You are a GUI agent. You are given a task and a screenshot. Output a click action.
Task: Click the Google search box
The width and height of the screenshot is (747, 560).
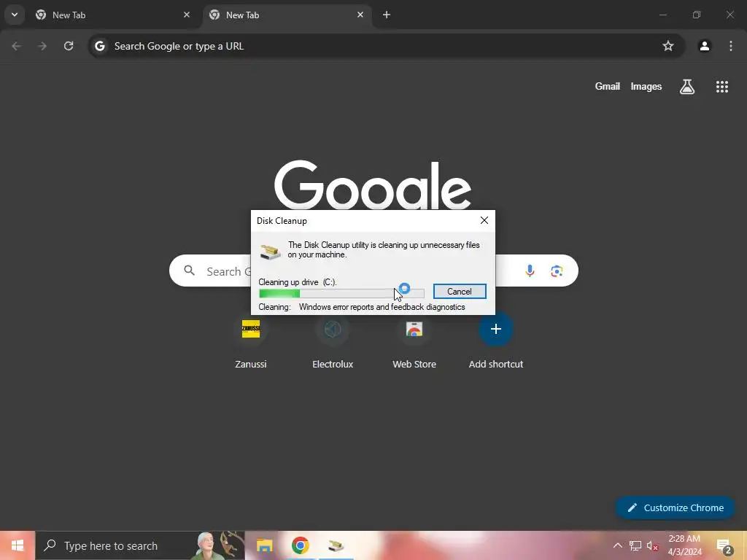[373, 271]
